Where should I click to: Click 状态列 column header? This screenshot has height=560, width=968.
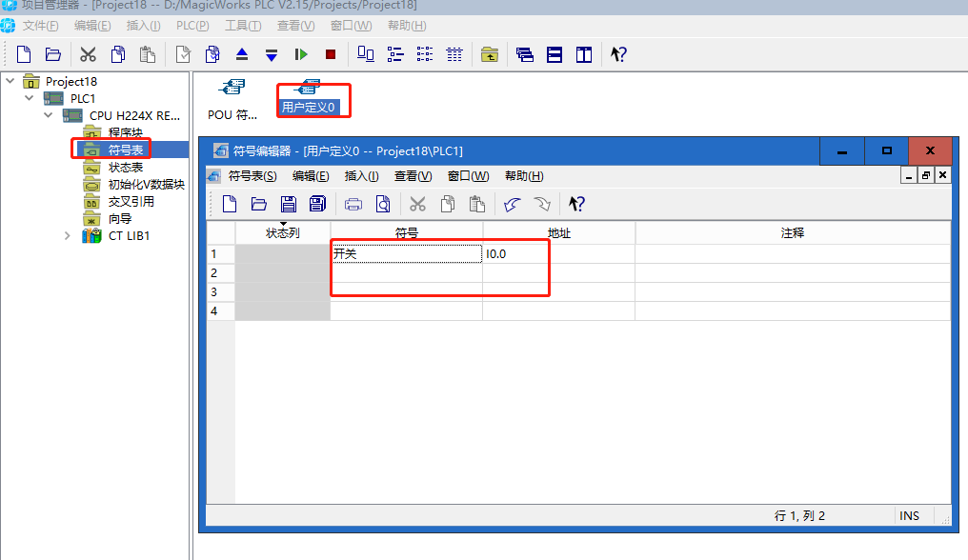coord(283,232)
